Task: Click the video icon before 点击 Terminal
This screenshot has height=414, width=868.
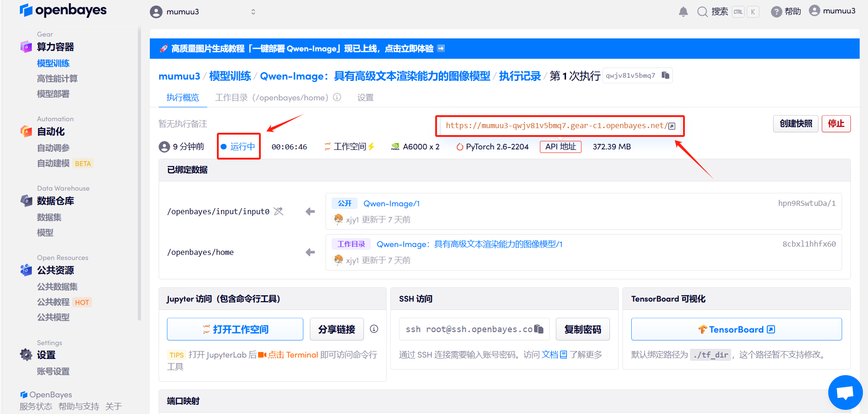Action: 262,355
